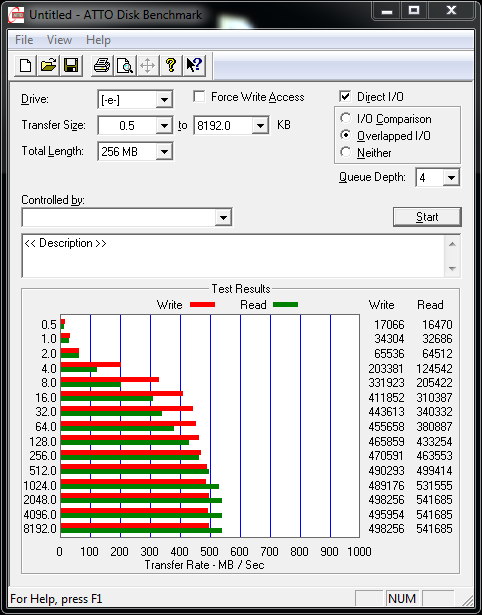Enable Force Write Access checkbox
The width and height of the screenshot is (482, 615).
click(199, 96)
